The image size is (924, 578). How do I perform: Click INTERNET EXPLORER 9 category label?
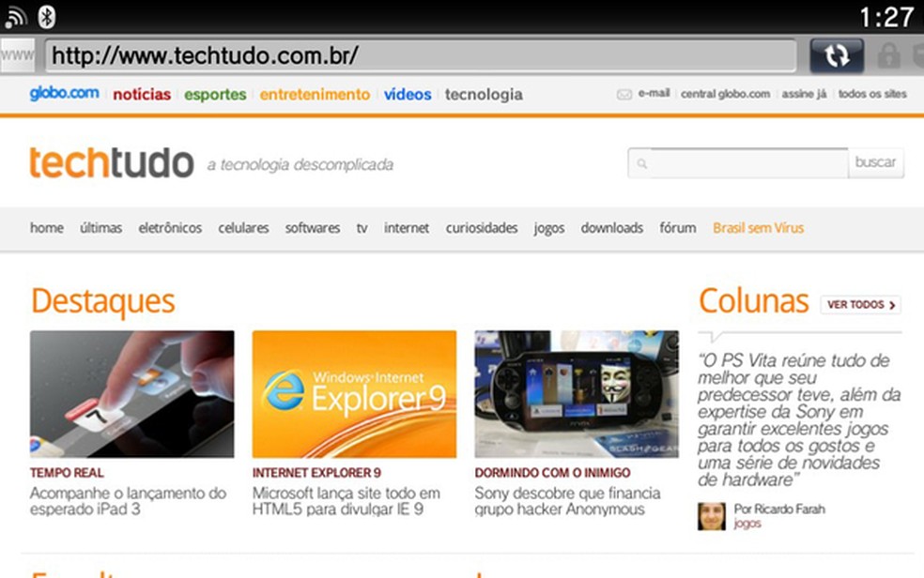point(316,473)
